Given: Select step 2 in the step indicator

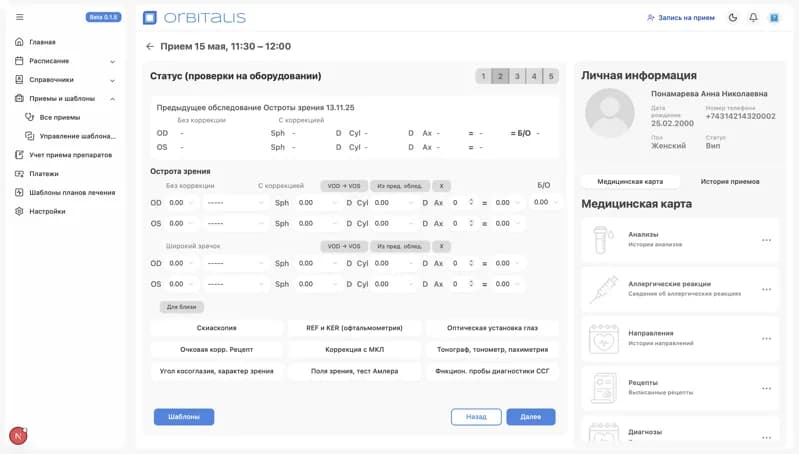Looking at the screenshot, I should (500, 76).
